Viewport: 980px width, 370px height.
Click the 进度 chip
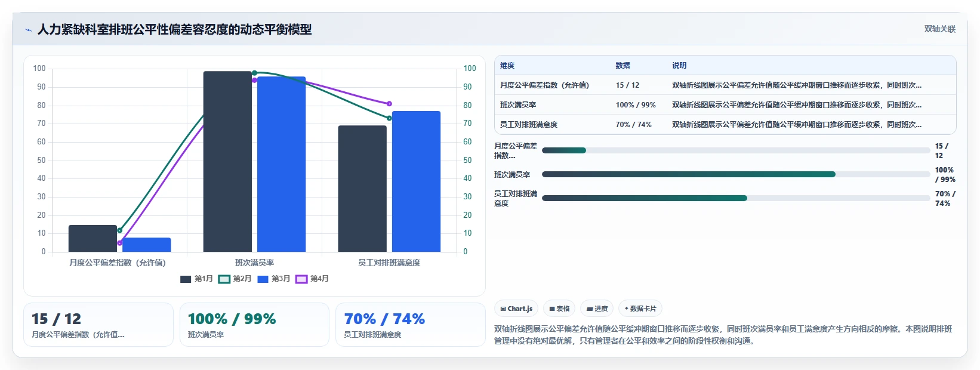coord(597,309)
